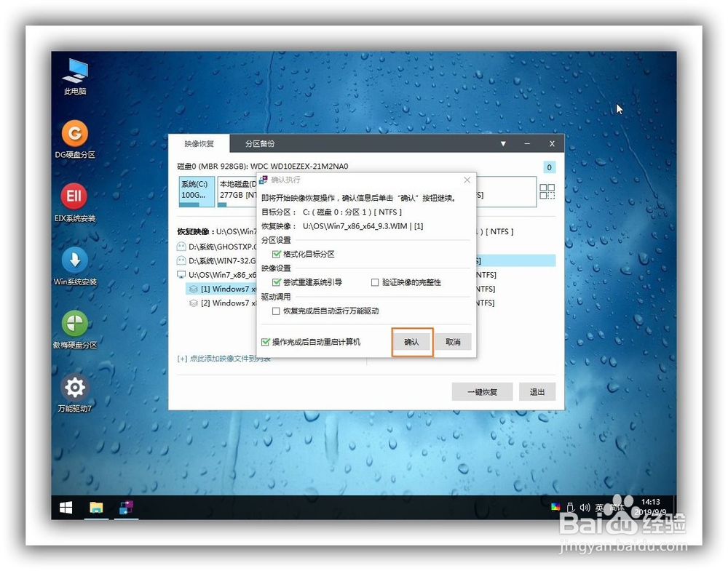Click the USB device tray icon
728x571 pixels.
[x=571, y=508]
